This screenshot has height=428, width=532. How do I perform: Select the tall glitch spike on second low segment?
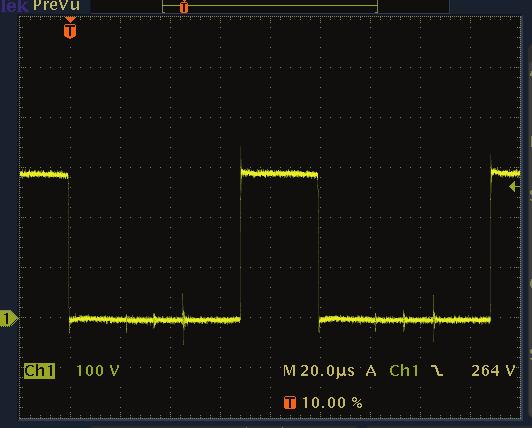tap(434, 318)
